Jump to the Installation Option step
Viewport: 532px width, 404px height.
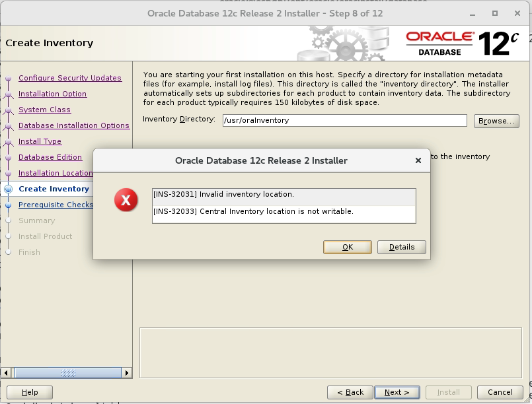[x=53, y=94]
